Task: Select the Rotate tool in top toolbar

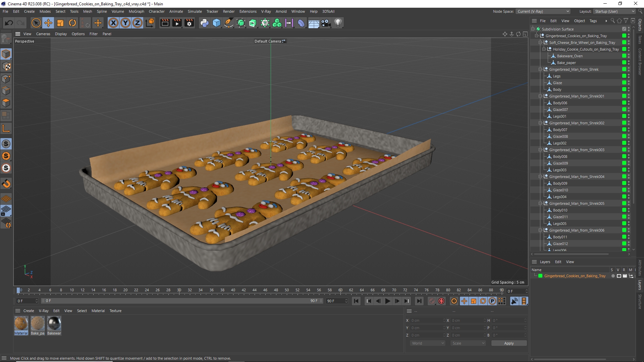Action: point(72,23)
